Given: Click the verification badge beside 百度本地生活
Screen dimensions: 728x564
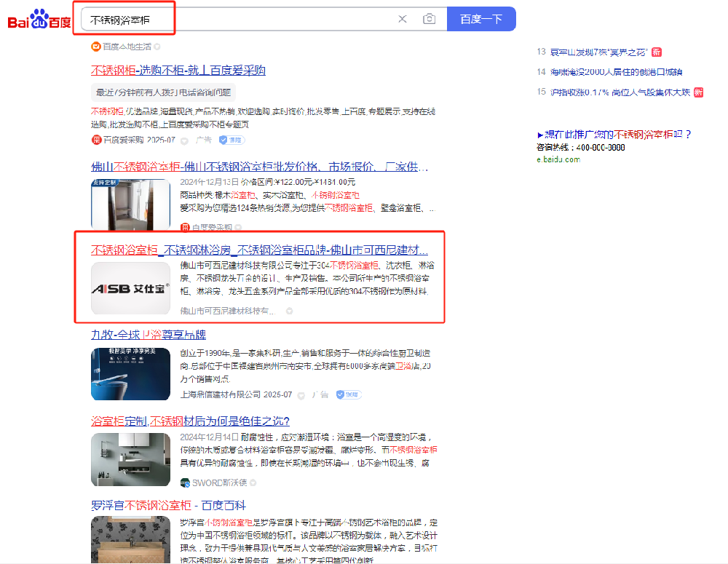Looking at the screenshot, I should [x=157, y=47].
